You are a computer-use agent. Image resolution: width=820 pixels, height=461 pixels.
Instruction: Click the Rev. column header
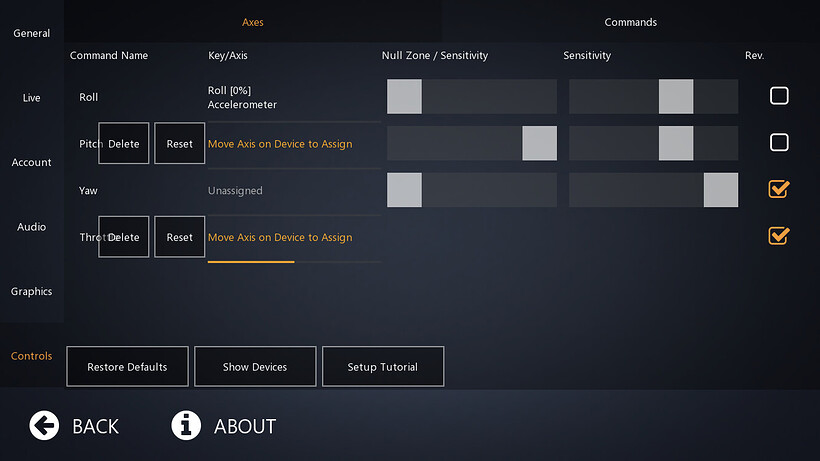tap(754, 55)
